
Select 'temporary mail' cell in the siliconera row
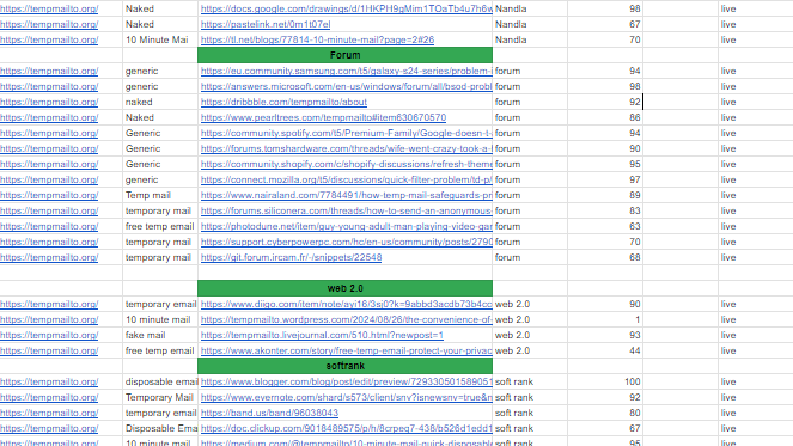[160, 211]
